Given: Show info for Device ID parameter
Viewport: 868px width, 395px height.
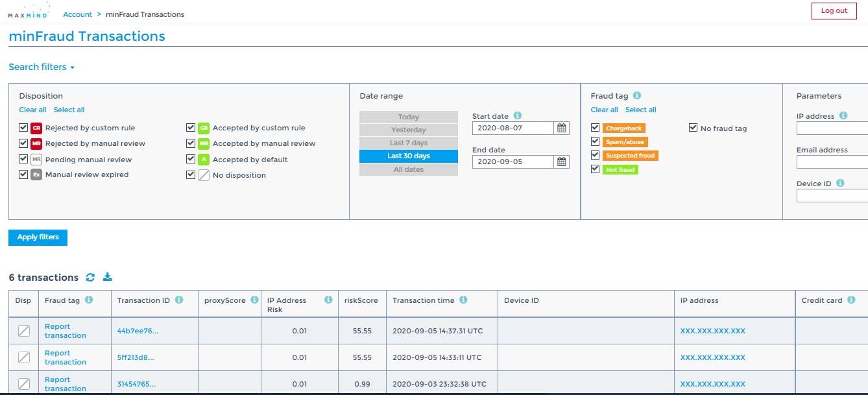Looking at the screenshot, I should [840, 184].
